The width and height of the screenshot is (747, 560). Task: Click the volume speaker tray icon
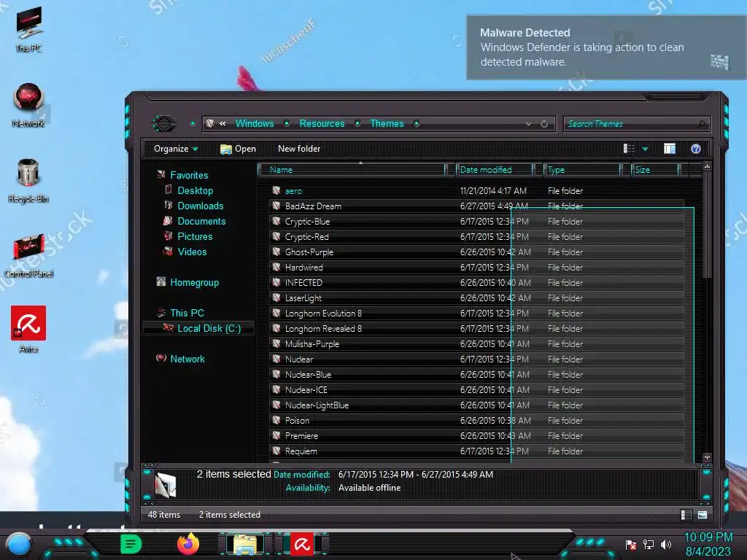[666, 544]
